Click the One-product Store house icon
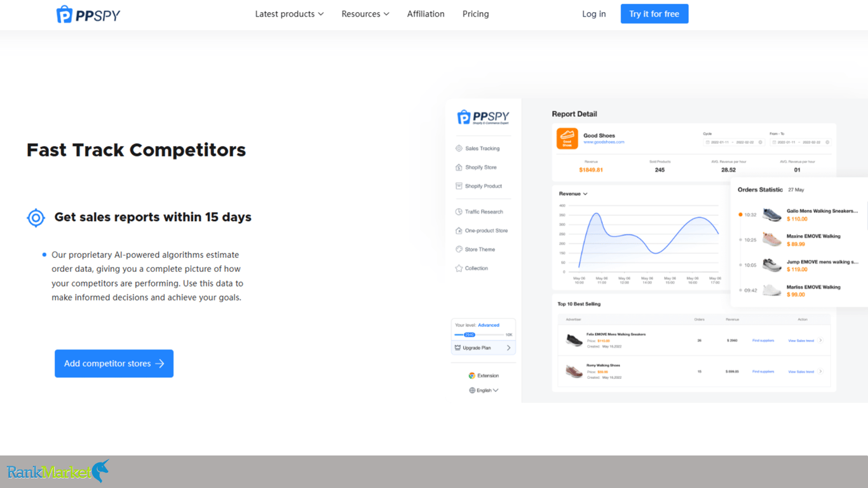Viewport: 868px width, 488px height. (x=459, y=231)
